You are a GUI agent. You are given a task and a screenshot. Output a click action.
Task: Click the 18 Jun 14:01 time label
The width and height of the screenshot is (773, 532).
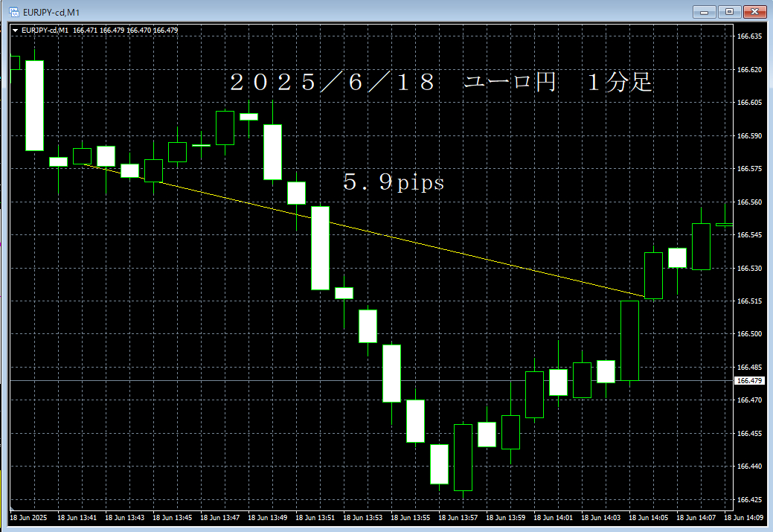point(553,518)
